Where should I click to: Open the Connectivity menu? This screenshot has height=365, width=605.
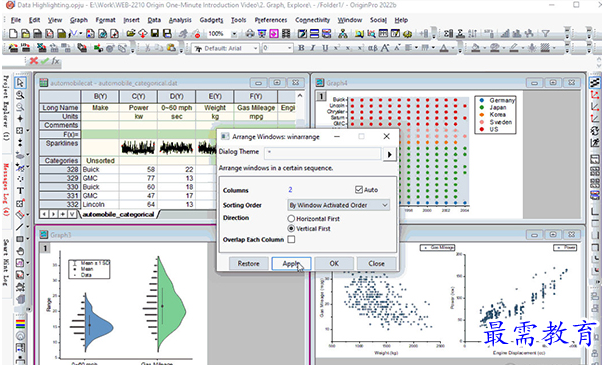pos(312,20)
